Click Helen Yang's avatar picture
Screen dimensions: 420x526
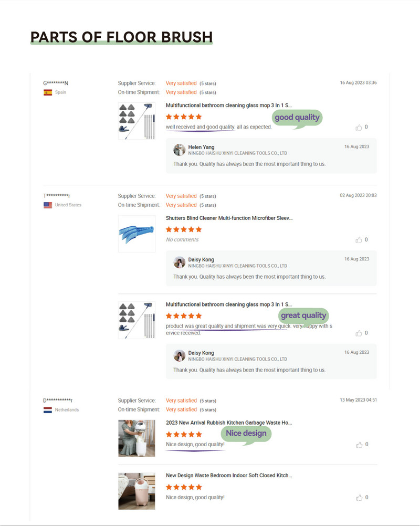(x=180, y=150)
